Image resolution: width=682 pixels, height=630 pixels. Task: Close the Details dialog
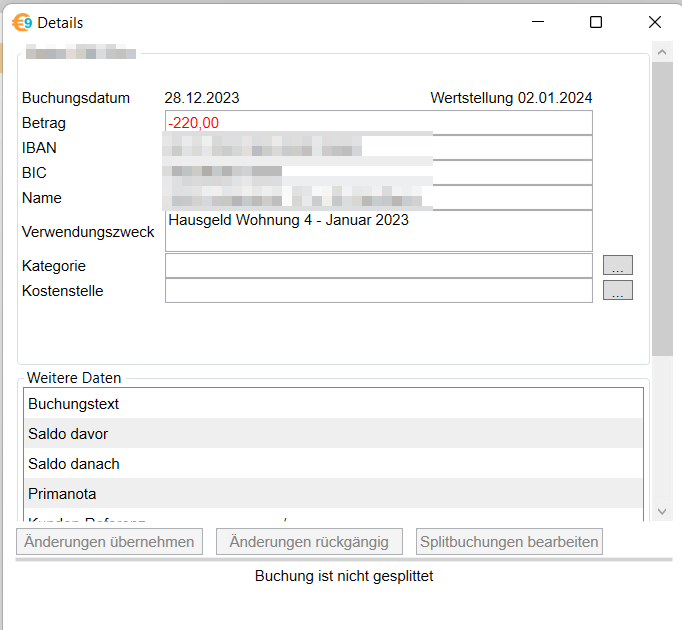[655, 22]
